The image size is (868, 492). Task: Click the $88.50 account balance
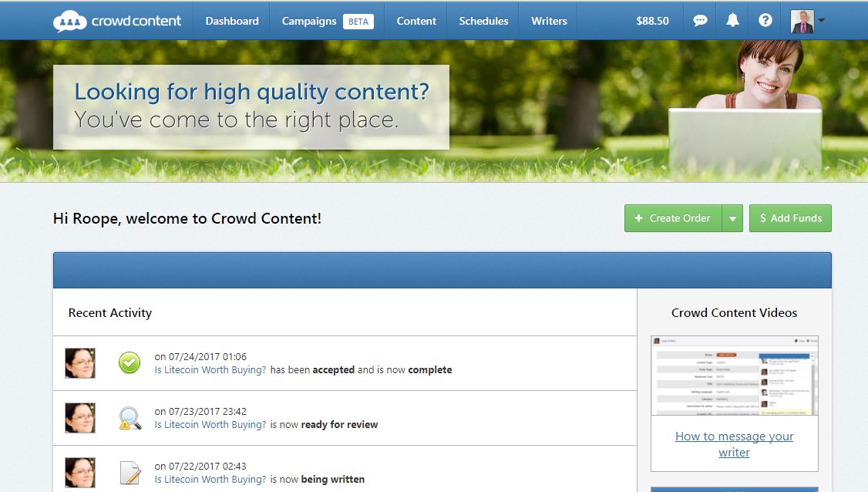(x=652, y=21)
